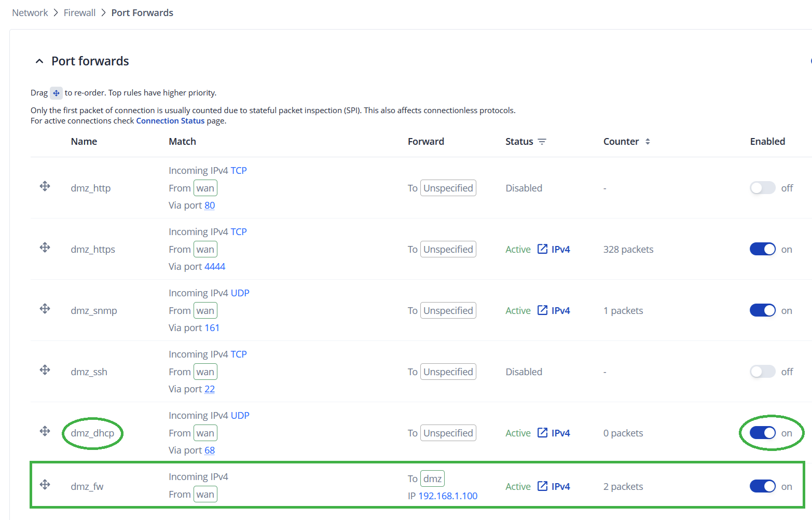Click the drag handle for dmz_ssh rule
The image size is (812, 520).
[45, 370]
